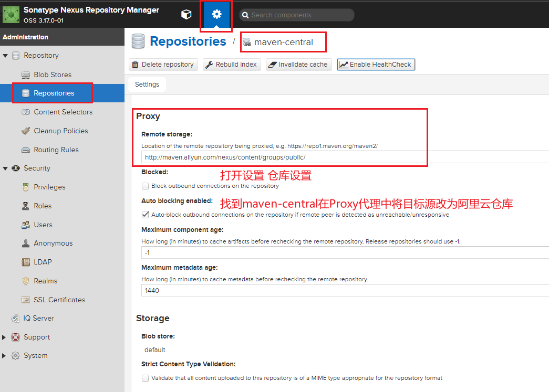Screen dimensions: 549x392
Task: Click the IQ Server icon
Action: click(15, 318)
